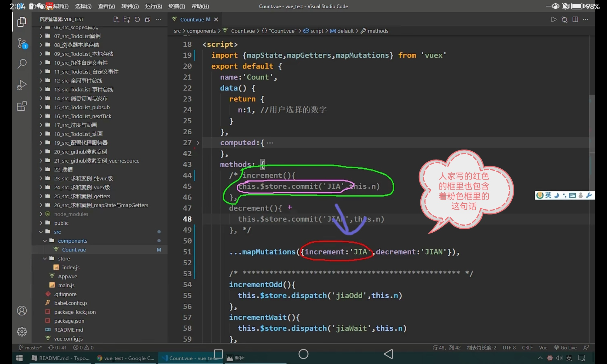The width and height of the screenshot is (607, 364).
Task: Collapse the store folder
Action: (64, 258)
